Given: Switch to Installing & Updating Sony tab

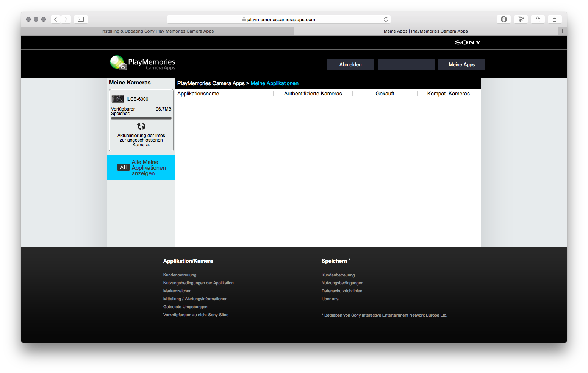Looking at the screenshot, I should (x=157, y=31).
